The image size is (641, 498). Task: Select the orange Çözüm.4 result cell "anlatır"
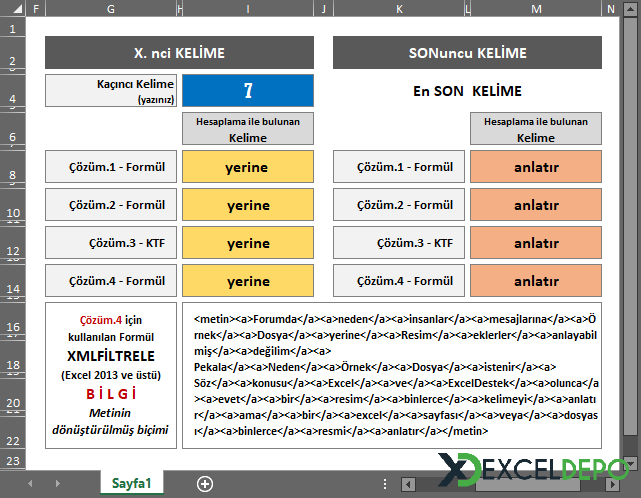[536, 281]
